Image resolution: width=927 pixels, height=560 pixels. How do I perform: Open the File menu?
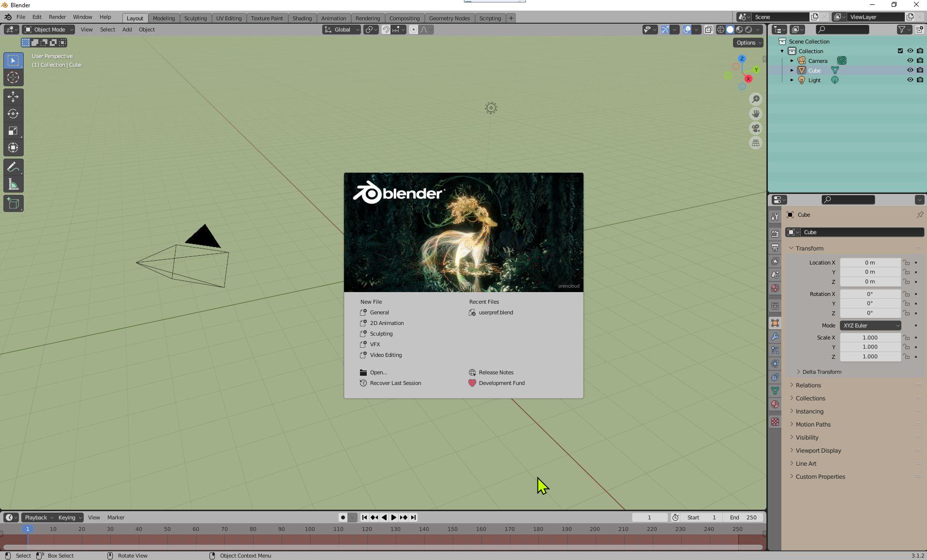point(21,17)
